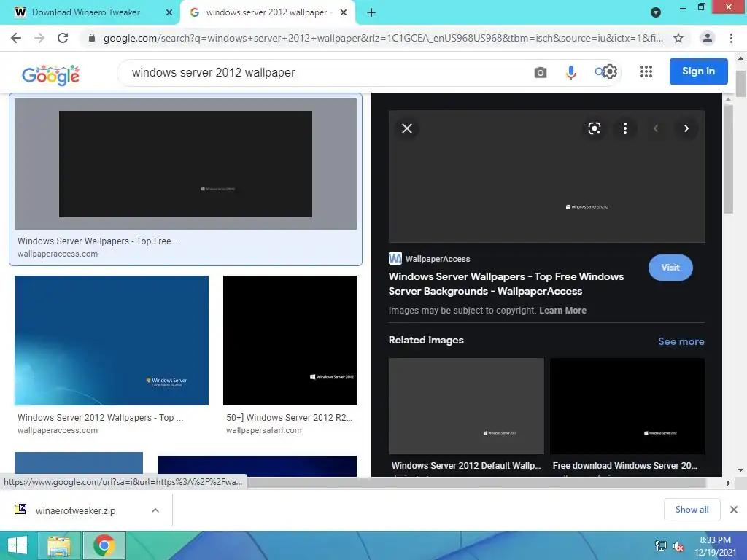View site info via the lock icon
Viewport: 747px width, 560px height.
pyautogui.click(x=92, y=38)
